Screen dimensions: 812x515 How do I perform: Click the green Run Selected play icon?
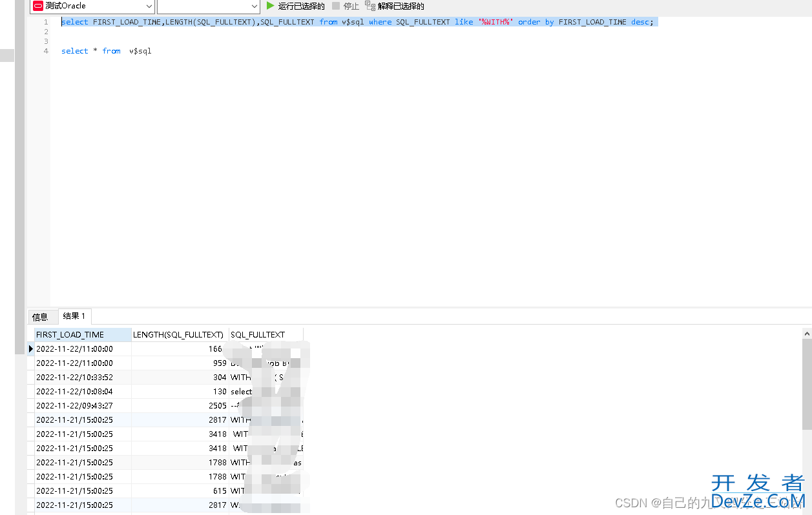[271, 6]
